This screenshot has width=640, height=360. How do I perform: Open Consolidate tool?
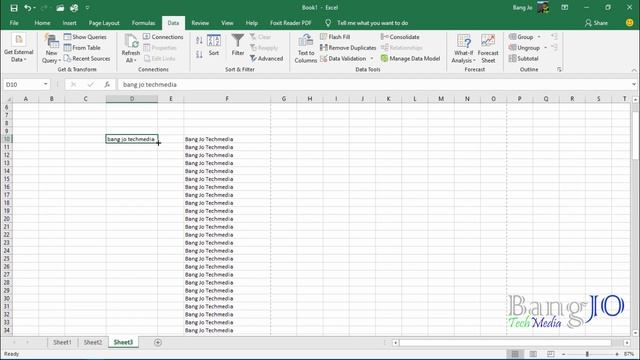click(400, 37)
